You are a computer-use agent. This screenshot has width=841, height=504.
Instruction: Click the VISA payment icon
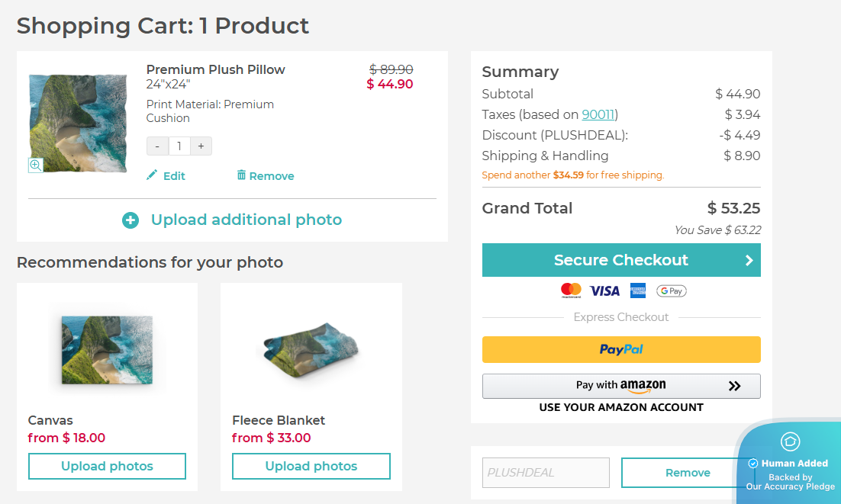coord(605,291)
